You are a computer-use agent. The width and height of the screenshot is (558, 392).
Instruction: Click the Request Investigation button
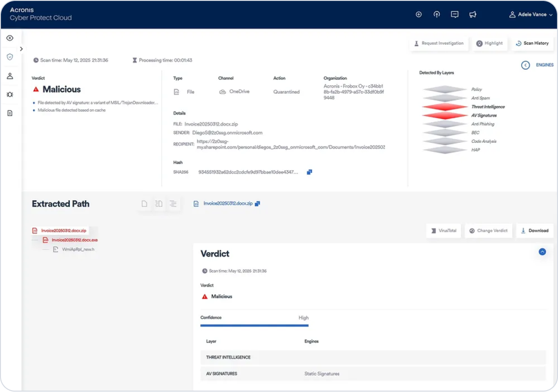pos(438,43)
